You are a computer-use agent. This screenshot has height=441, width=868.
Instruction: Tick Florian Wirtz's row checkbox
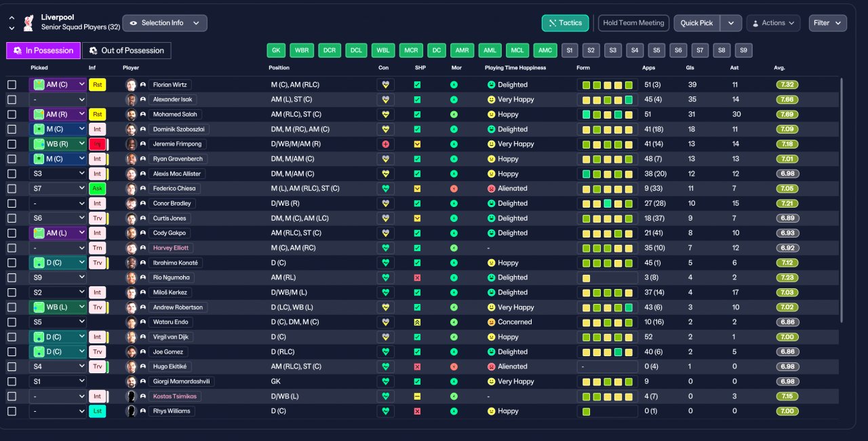tap(12, 85)
